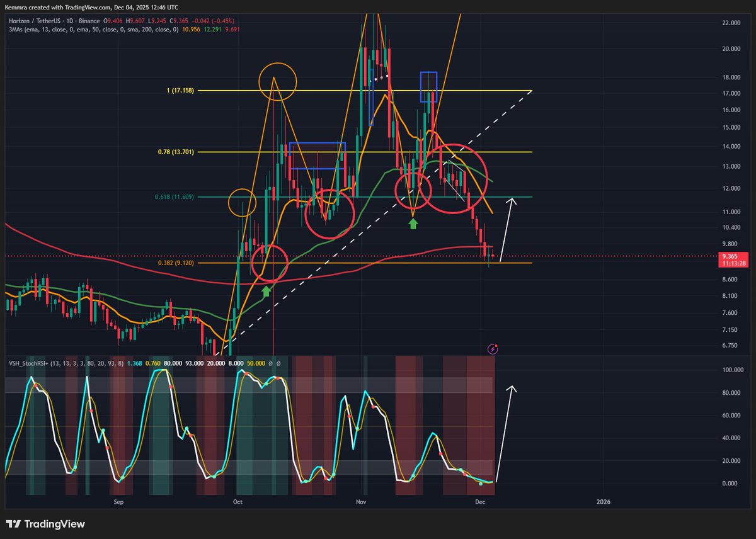Click the 17.000 price axis label
Image resolution: width=756 pixels, height=539 pixels.
point(732,93)
